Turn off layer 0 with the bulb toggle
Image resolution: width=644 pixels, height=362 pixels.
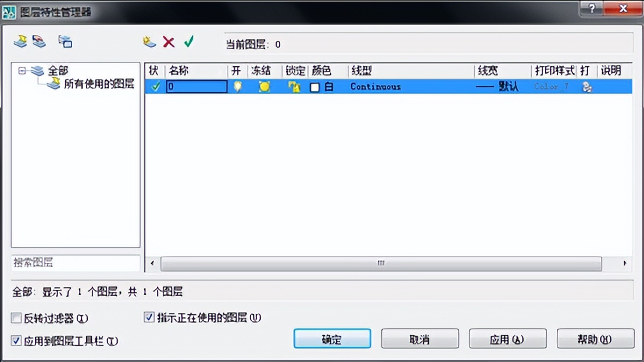[x=238, y=86]
